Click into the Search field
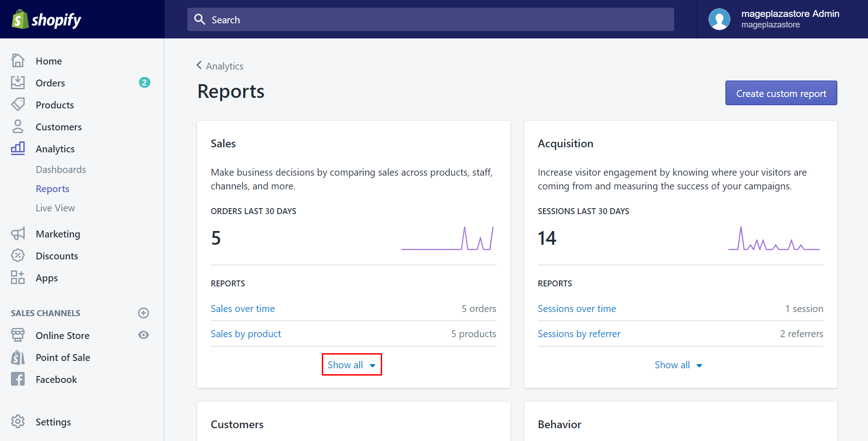This screenshot has width=868, height=441. 431,19
